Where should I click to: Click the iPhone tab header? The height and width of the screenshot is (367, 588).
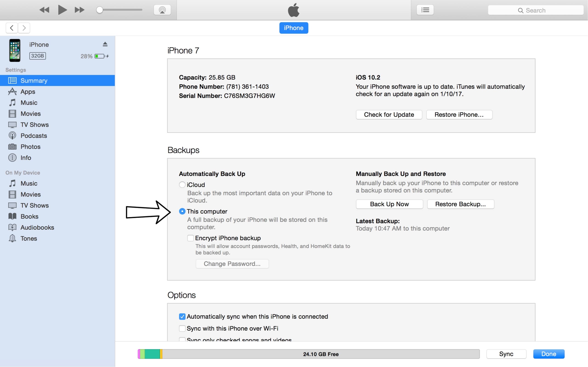point(294,28)
